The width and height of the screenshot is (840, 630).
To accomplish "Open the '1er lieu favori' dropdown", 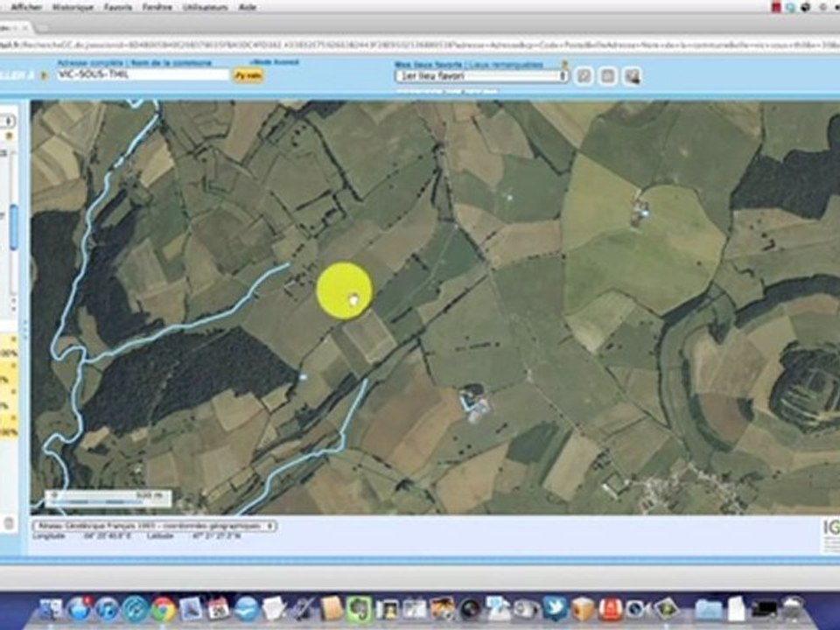I will [x=481, y=76].
